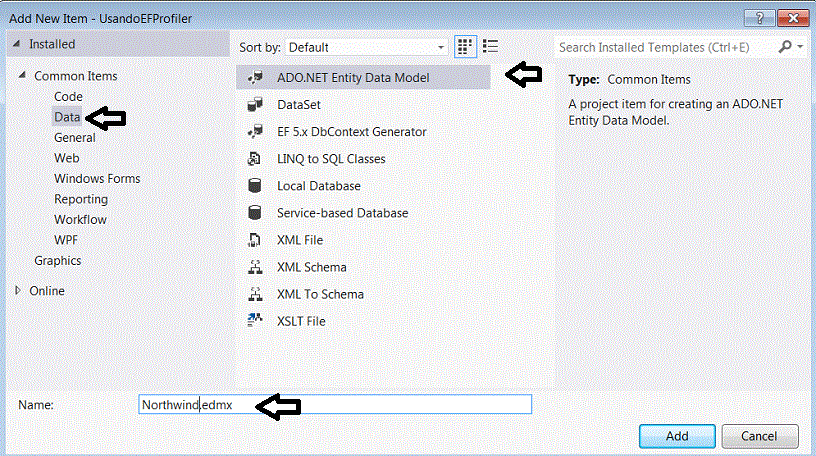Select the Installed header label
Viewport: 816px width, 456px height.
[52, 44]
